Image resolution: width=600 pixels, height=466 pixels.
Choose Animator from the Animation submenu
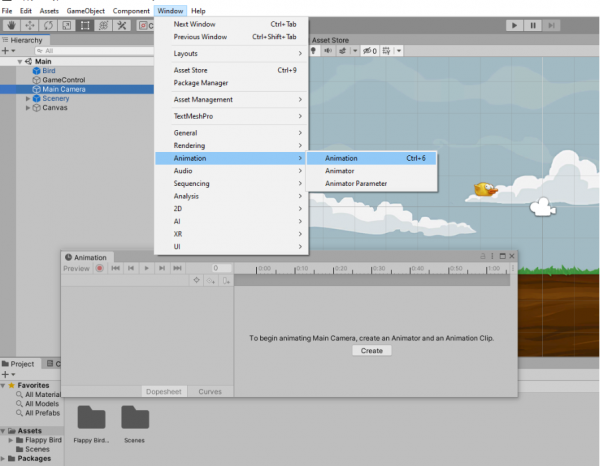371,171
